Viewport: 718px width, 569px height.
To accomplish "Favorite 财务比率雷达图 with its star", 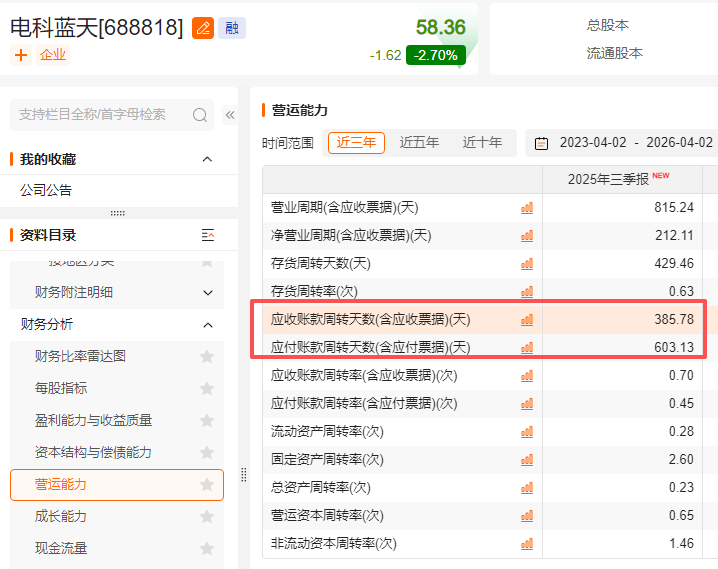I will [207, 357].
